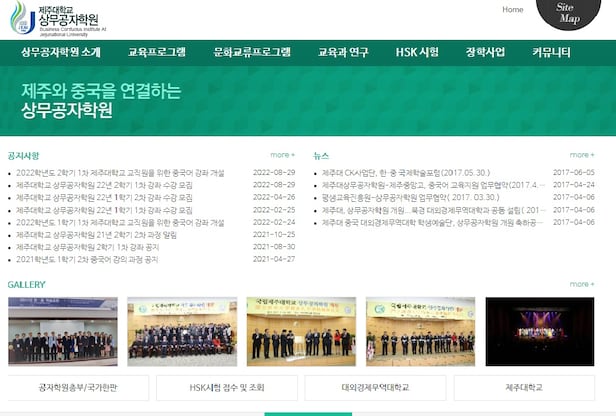Select 교육프로그램 in the navigation bar
616x416 pixels.
157,52
